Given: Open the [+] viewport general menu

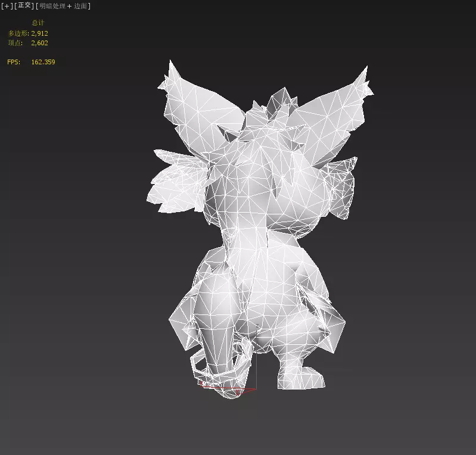Looking at the screenshot, I should pyautogui.click(x=7, y=6).
